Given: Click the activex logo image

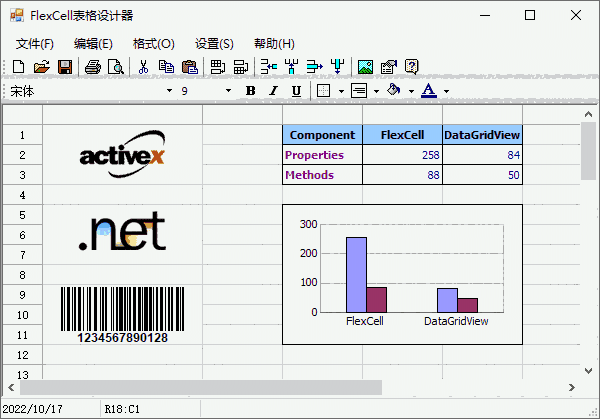Looking at the screenshot, I should 122,154.
